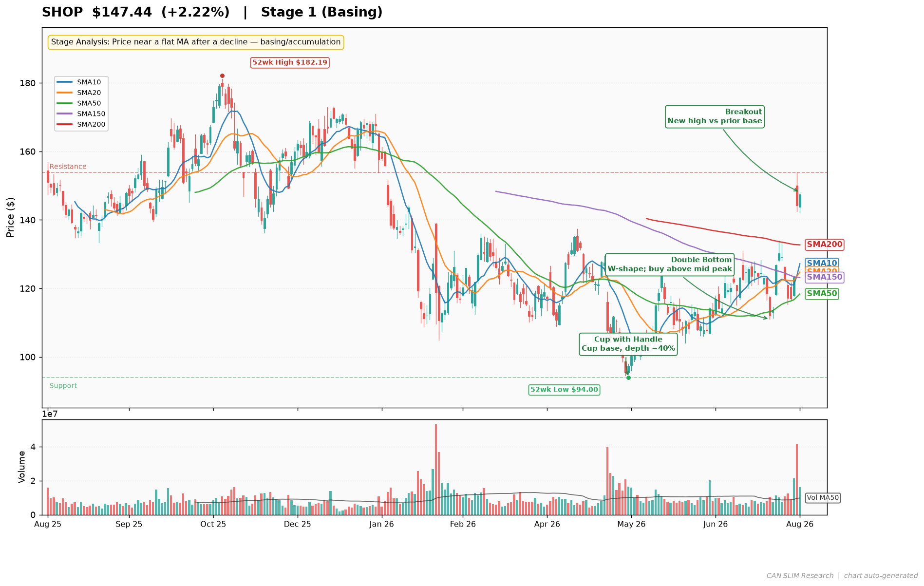Image resolution: width=924 pixels, height=586 pixels.
Task: Select the Cup with Handle annotation box
Action: (x=628, y=344)
